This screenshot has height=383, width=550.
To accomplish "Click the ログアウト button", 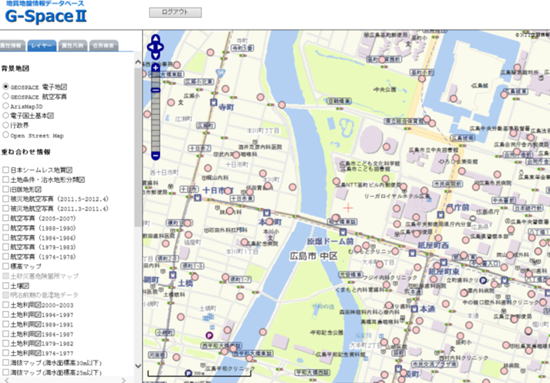I will point(175,12).
